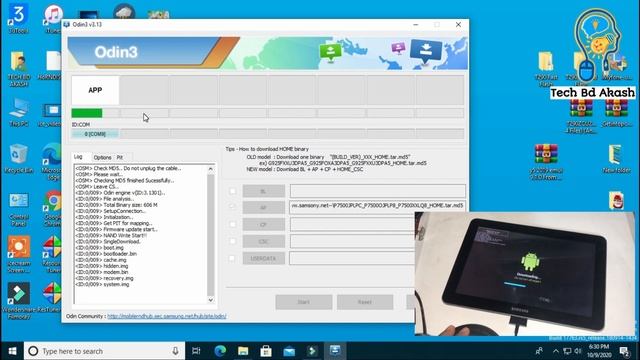The height and width of the screenshot is (360, 640).
Task: Click the BL file button
Action: (264, 191)
